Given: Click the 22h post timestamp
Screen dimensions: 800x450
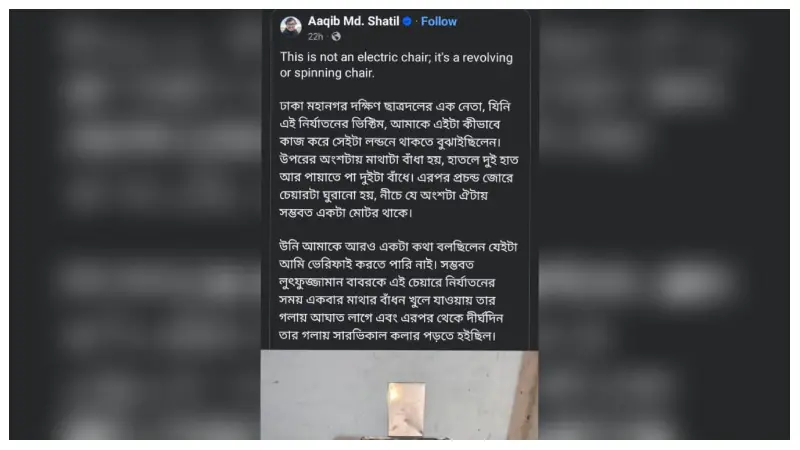Looking at the screenshot, I should [x=315, y=37].
